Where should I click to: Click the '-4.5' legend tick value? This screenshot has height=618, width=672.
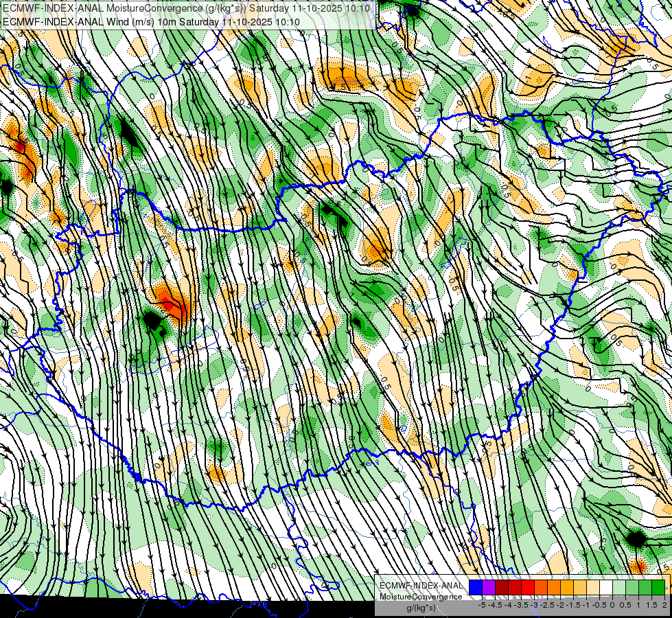coord(495,605)
